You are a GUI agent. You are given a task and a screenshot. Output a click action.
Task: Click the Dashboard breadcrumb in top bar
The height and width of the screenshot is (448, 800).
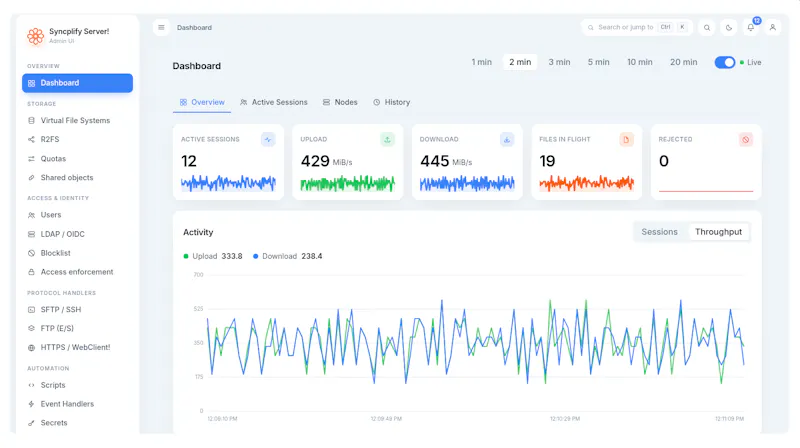[x=194, y=28]
